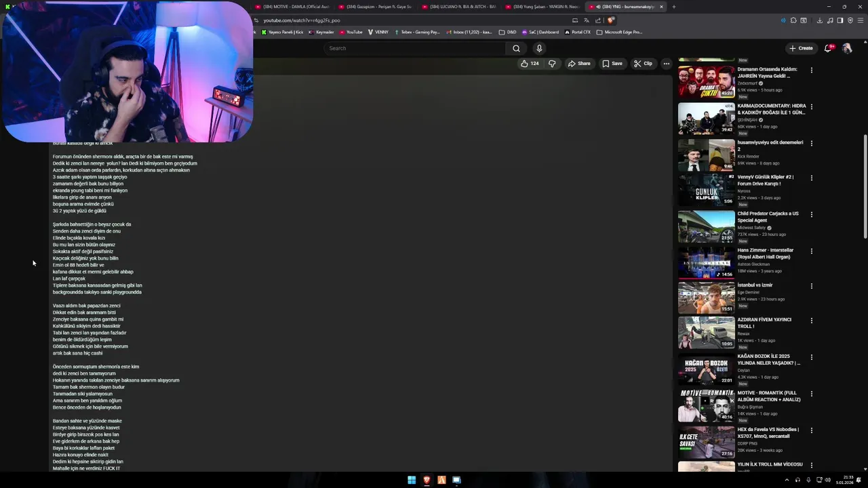Open the VENNY bookmark
This screenshot has width=868, height=488.
tap(378, 32)
